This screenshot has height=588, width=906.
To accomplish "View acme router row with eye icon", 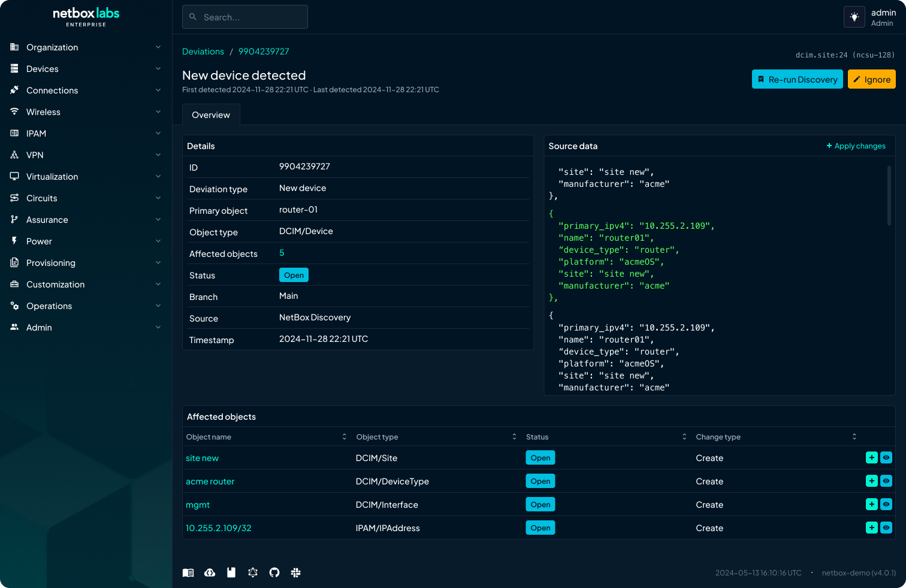I will pyautogui.click(x=886, y=481).
